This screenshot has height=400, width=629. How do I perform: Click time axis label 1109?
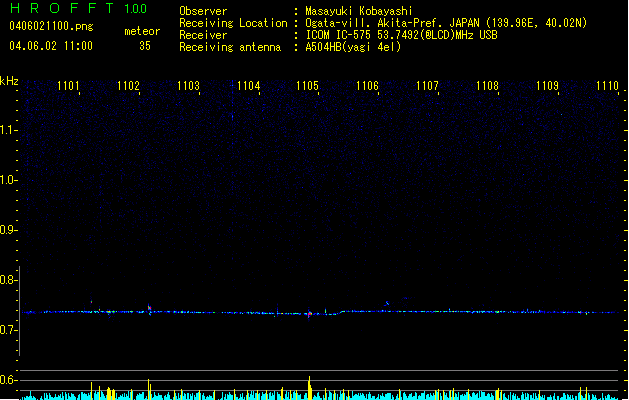tap(547, 86)
